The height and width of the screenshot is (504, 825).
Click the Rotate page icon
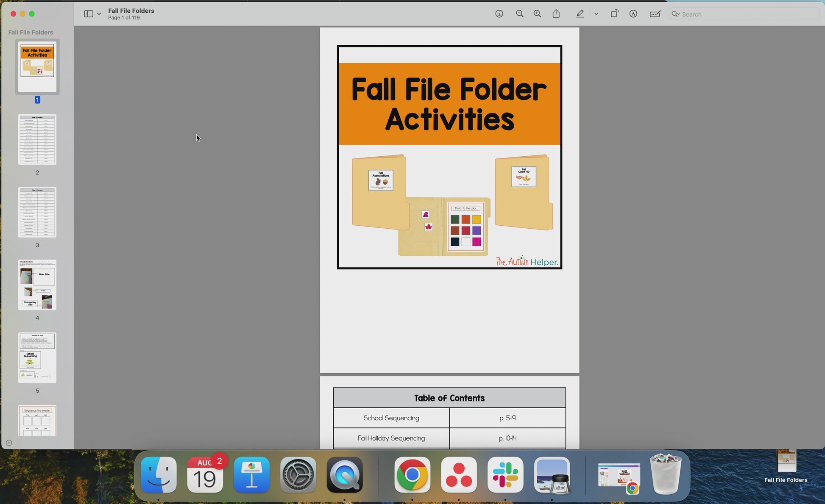[x=614, y=14]
